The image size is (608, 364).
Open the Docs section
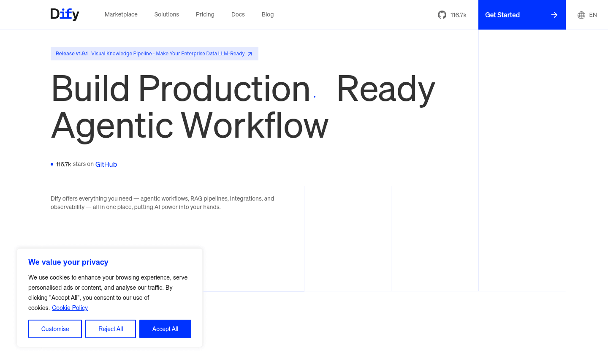(238, 14)
